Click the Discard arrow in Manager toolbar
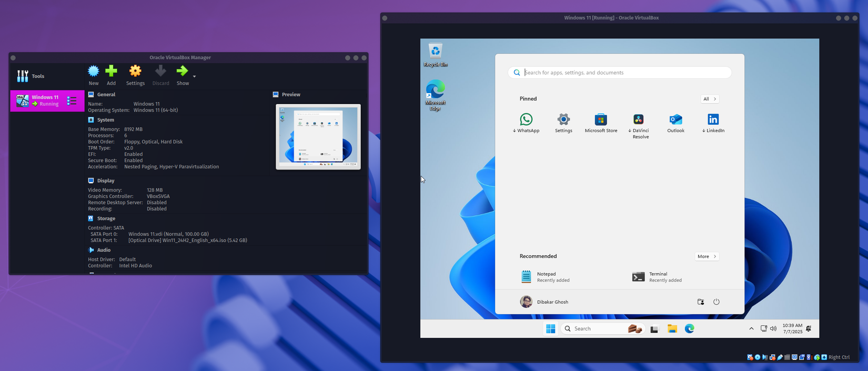The height and width of the screenshot is (371, 868). click(160, 71)
